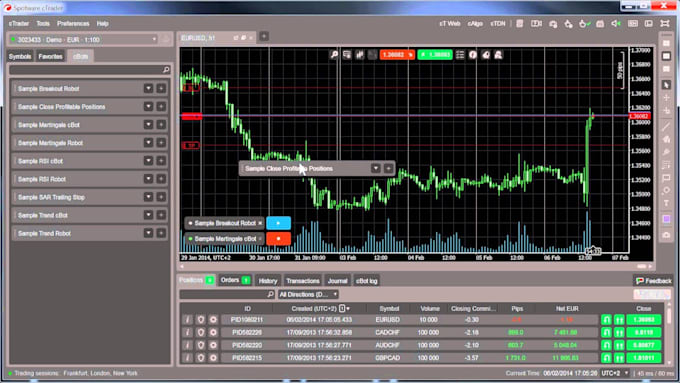Open the Preferences menu
Screen dimensions: 680x383
73,24
